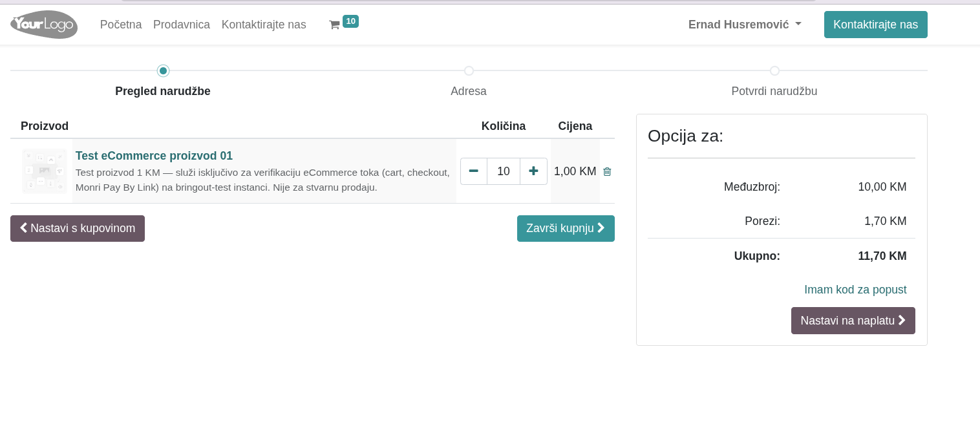The height and width of the screenshot is (437, 980).
Task: Click the green Kontaktirajte nas button
Action: (876, 25)
